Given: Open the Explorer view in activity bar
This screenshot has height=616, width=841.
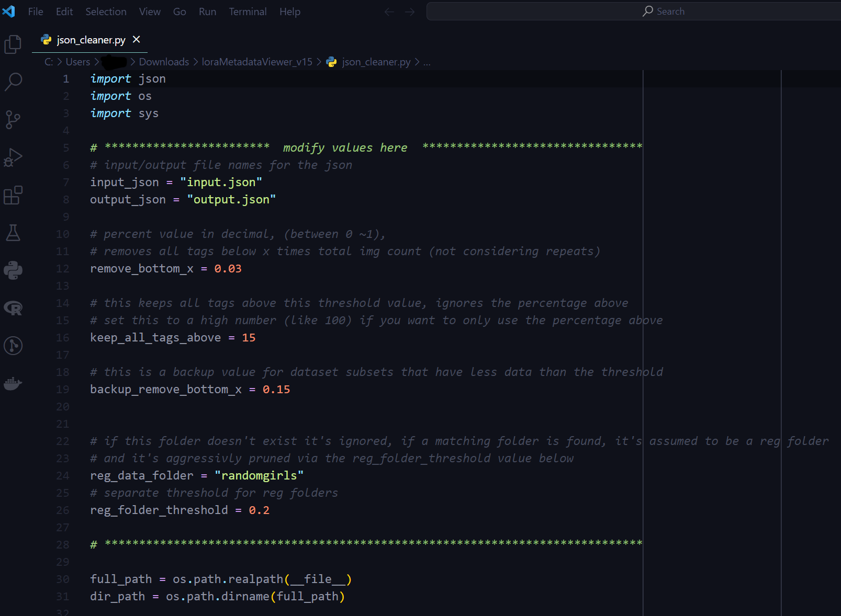Looking at the screenshot, I should click(x=13, y=44).
